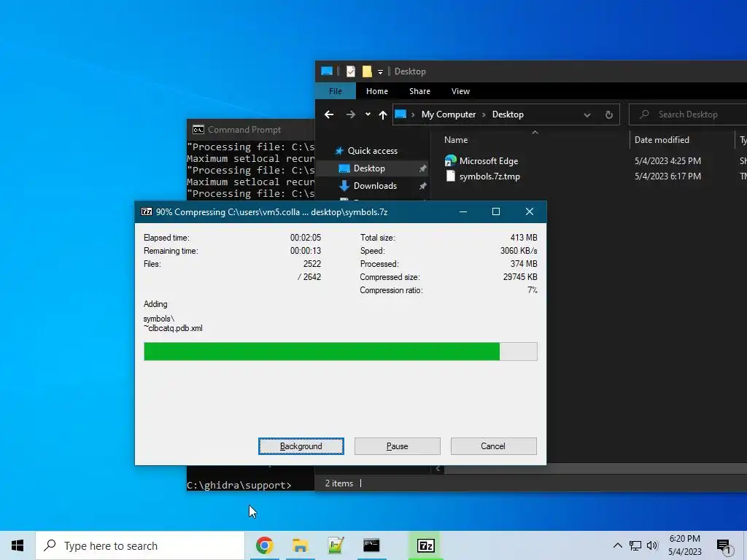This screenshot has width=747, height=560.
Task: Close the 7-Zip compressing window
Action: (x=530, y=212)
